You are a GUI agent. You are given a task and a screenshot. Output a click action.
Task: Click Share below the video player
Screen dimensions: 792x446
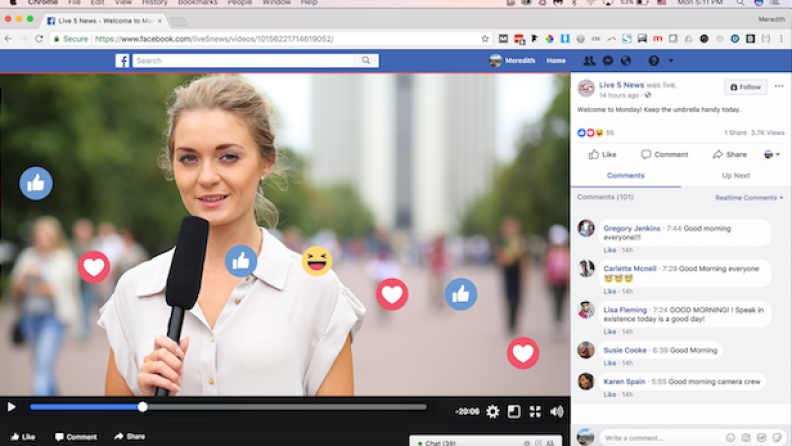(x=129, y=436)
